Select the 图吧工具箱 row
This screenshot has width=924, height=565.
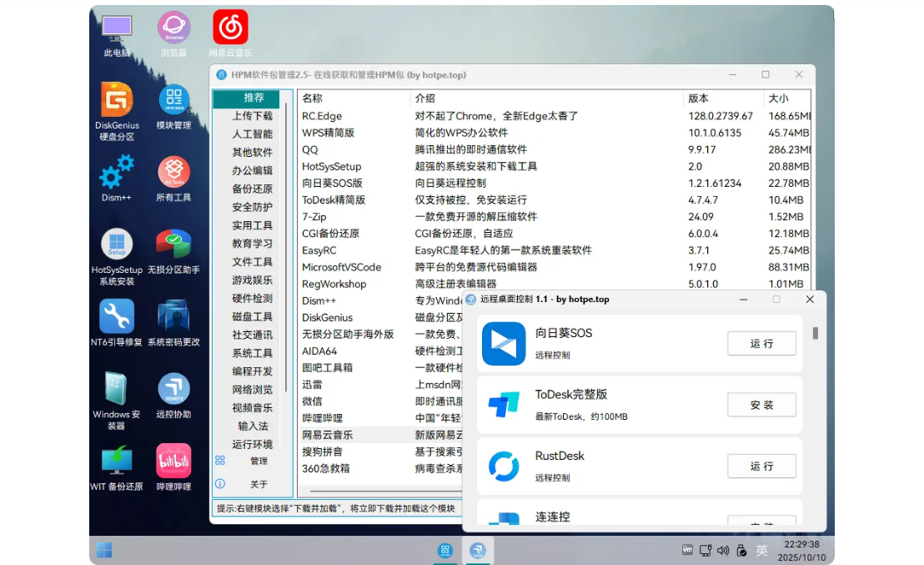[x=380, y=368]
